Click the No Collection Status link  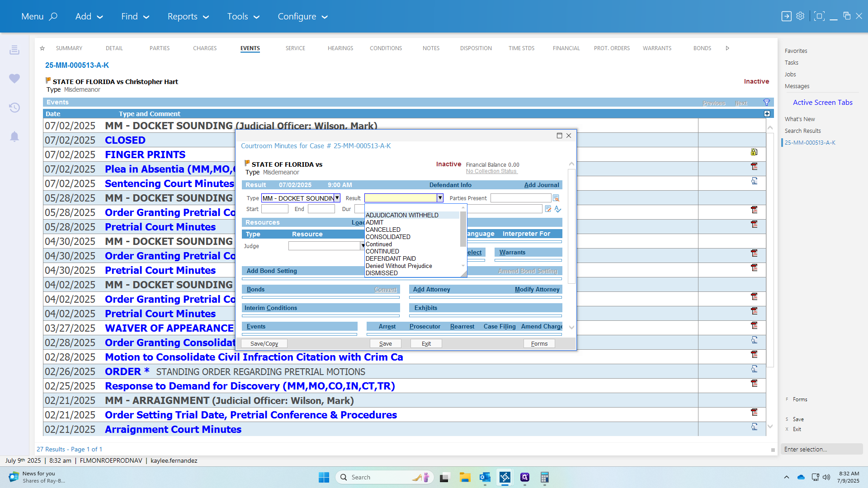click(492, 171)
